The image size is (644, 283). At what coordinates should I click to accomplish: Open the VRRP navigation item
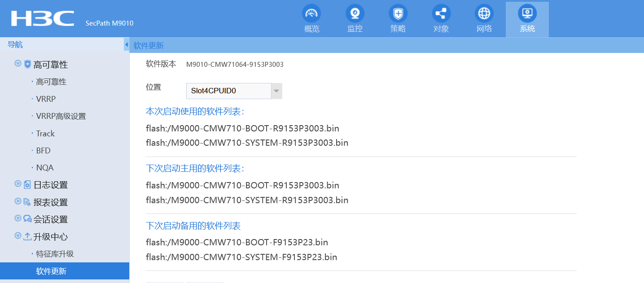[46, 99]
